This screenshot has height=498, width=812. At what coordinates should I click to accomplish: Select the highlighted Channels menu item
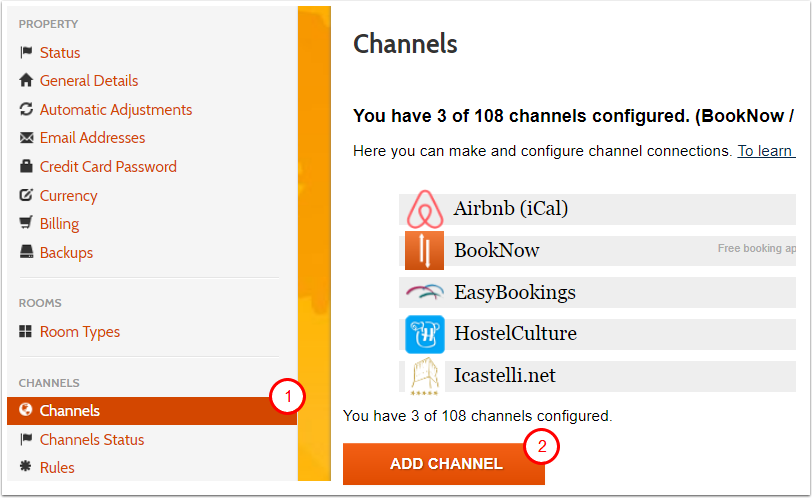152,411
